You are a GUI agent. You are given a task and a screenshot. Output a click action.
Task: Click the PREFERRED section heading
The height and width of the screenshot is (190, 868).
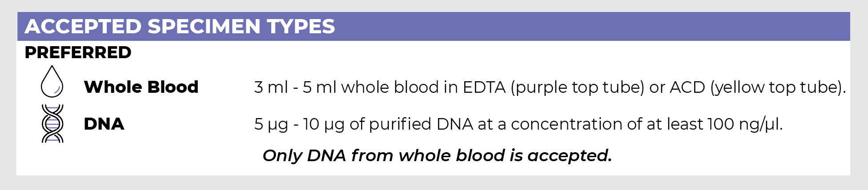tap(78, 52)
